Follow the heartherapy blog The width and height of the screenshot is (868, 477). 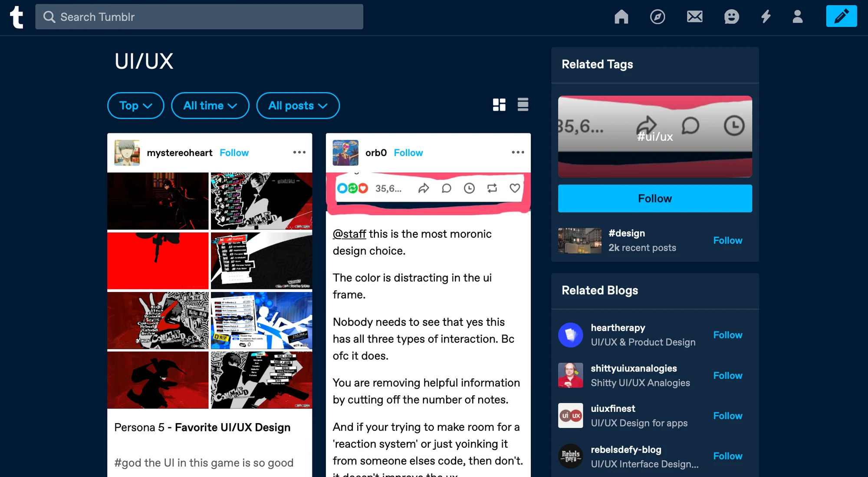click(727, 335)
